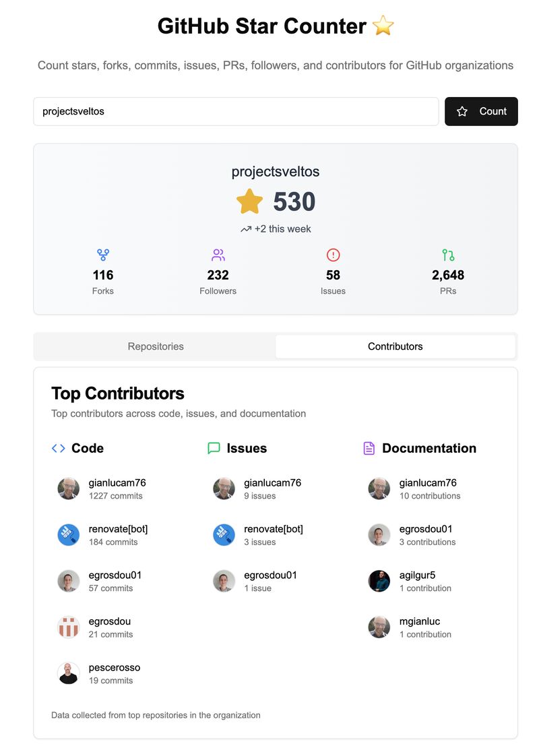Select the PRs pull-request icon

pos(449,255)
